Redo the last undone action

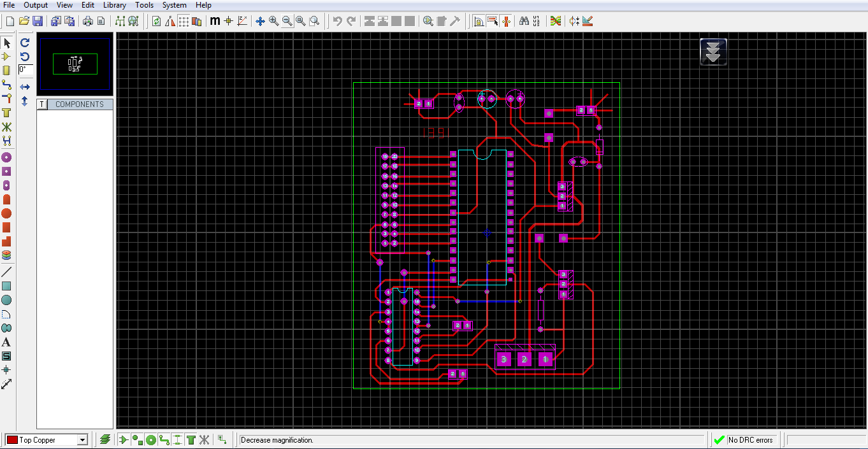pyautogui.click(x=351, y=21)
